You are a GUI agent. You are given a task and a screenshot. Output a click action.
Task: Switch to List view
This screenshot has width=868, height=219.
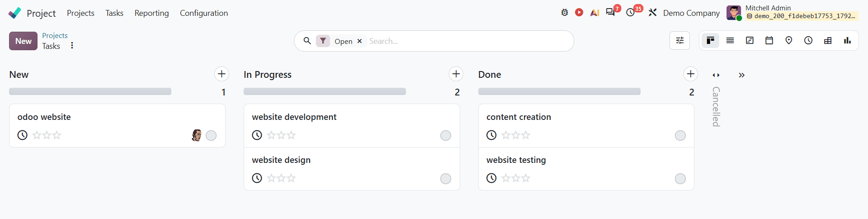pyautogui.click(x=730, y=41)
